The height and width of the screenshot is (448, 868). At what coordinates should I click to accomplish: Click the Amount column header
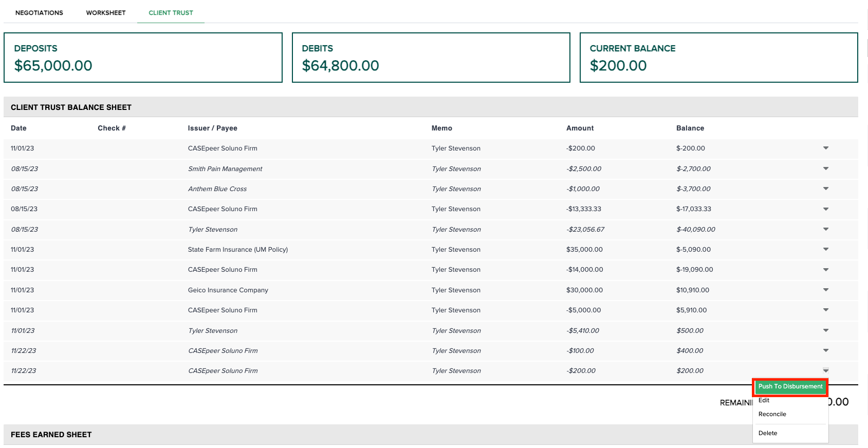580,128
